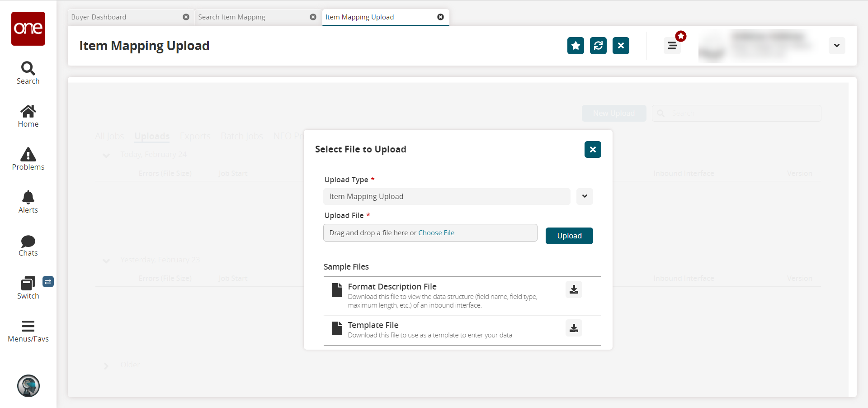Open the Problems warning icon
The image size is (868, 408).
pos(28,155)
